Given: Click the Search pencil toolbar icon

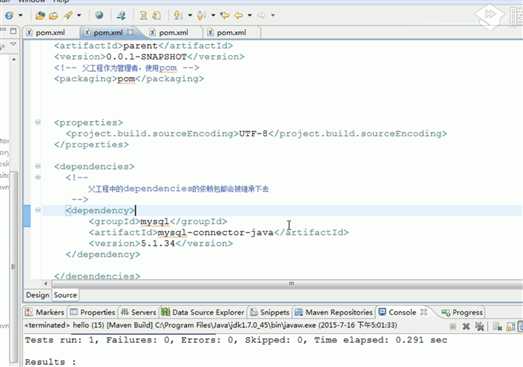Looking at the screenshot, I should 69,15.
